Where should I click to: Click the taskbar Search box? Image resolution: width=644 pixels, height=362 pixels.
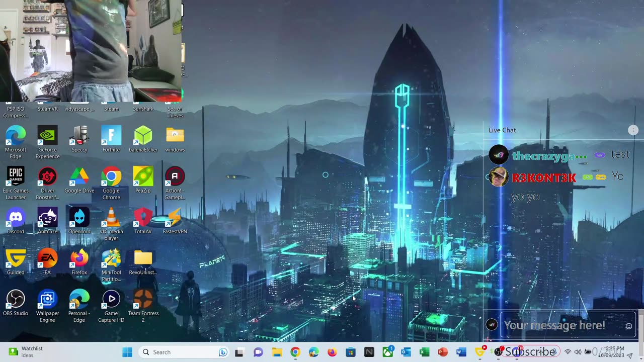pyautogui.click(x=184, y=352)
